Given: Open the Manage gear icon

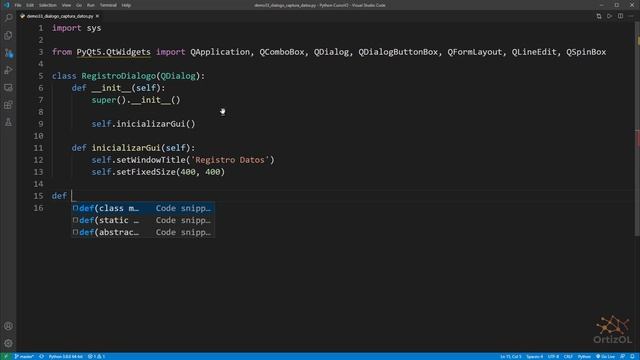Looking at the screenshot, I should [8, 343].
